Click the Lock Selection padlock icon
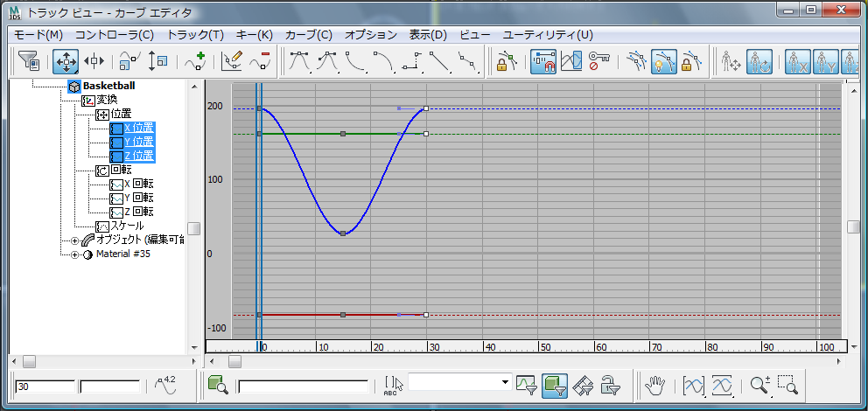 pos(507,61)
